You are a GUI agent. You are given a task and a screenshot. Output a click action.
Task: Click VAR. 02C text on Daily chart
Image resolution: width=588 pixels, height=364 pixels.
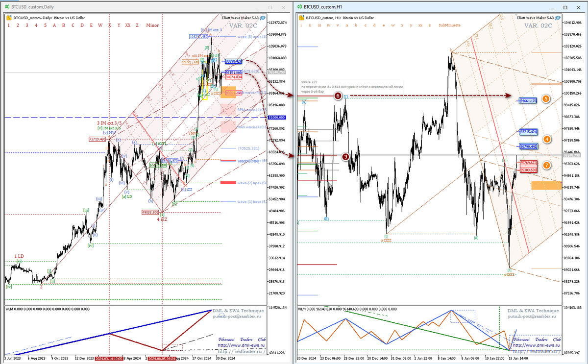pos(243,25)
